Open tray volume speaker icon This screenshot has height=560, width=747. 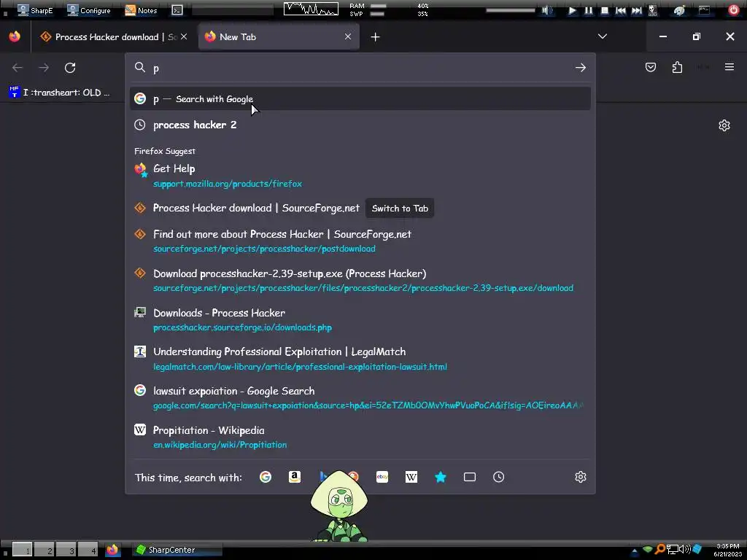click(684, 550)
